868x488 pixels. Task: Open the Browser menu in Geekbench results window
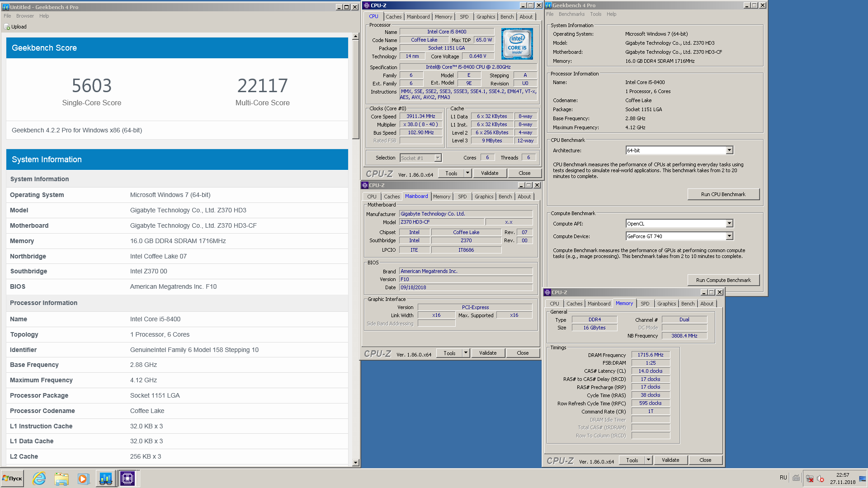(x=25, y=16)
